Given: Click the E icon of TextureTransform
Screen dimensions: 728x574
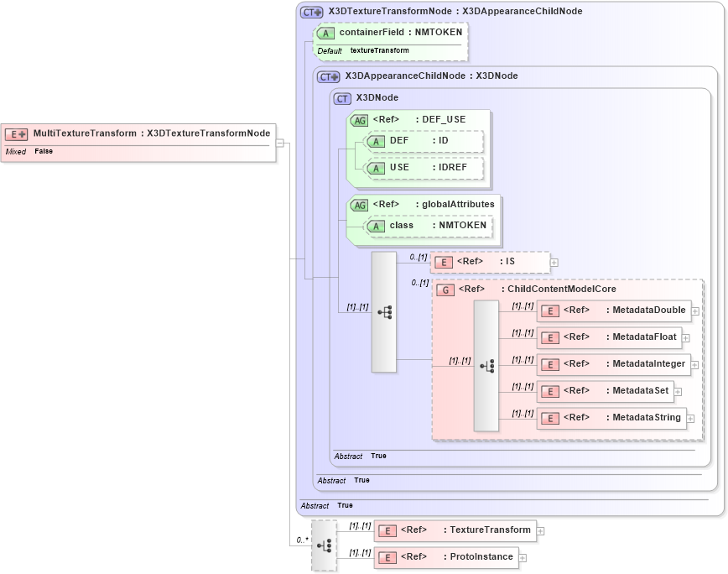Looking at the screenshot, I should [x=387, y=531].
